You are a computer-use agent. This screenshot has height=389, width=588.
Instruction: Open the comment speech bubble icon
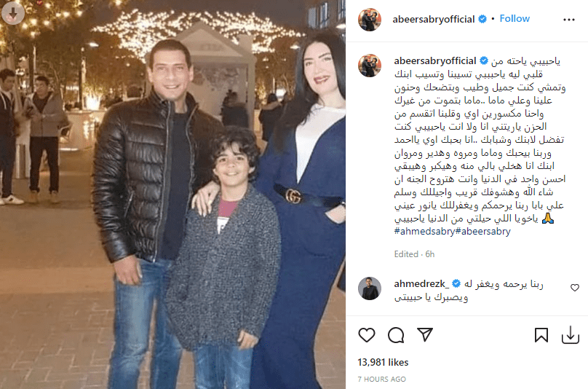point(396,335)
